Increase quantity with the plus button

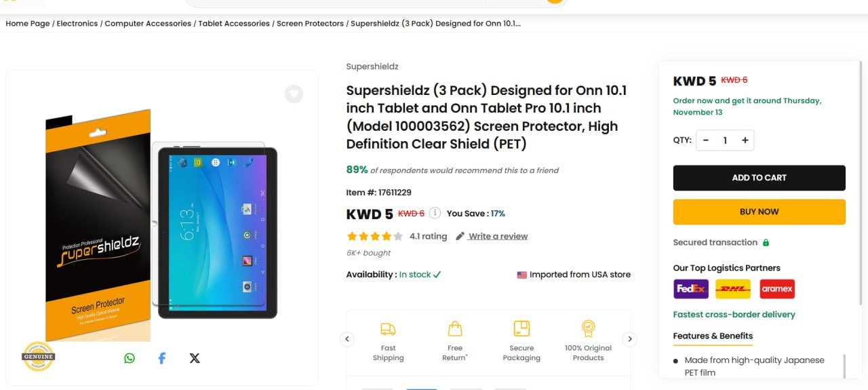(x=745, y=140)
